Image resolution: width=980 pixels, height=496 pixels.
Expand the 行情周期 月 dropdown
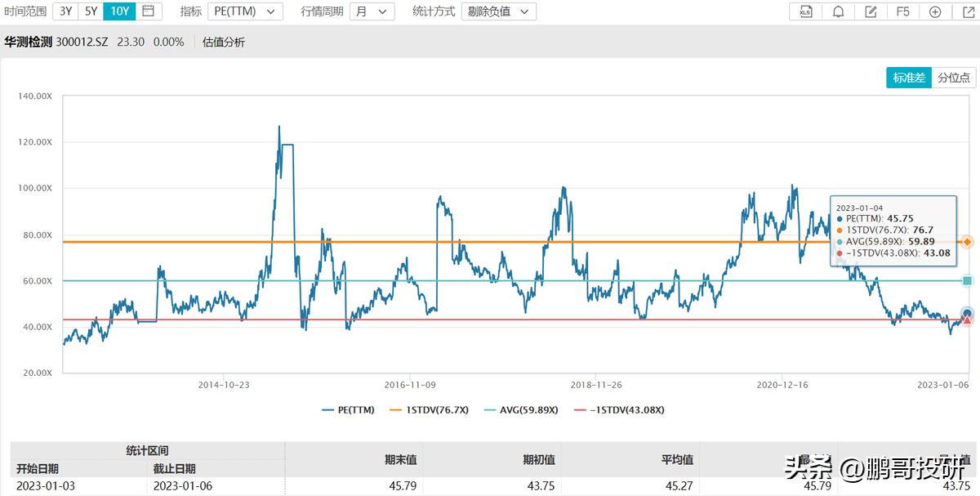pos(372,11)
